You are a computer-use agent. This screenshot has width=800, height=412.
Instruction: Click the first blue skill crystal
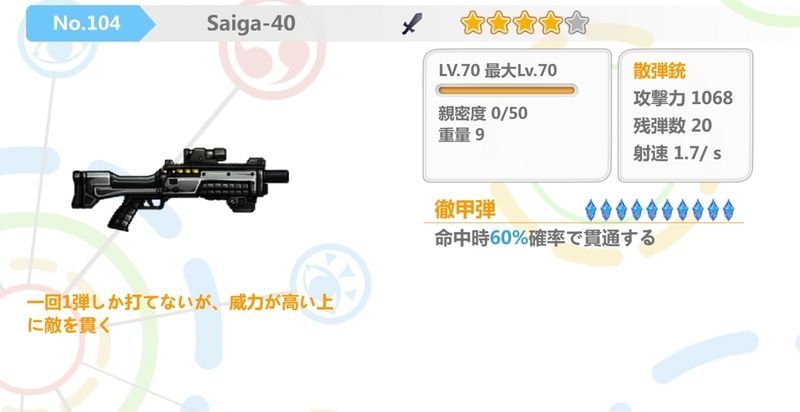point(590,210)
